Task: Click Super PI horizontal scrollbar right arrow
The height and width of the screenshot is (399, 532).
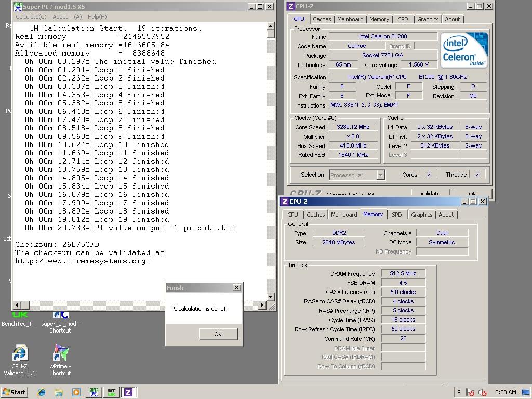Action: (x=262, y=305)
